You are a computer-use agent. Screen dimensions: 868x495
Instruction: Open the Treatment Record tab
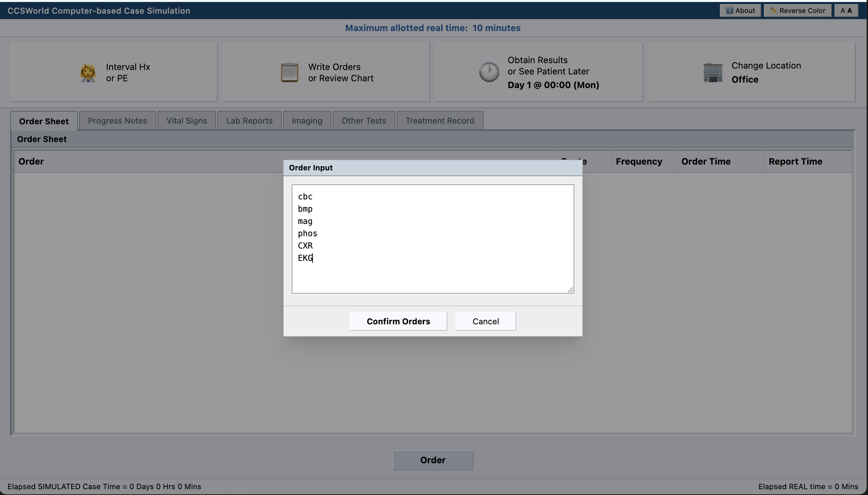pyautogui.click(x=440, y=121)
